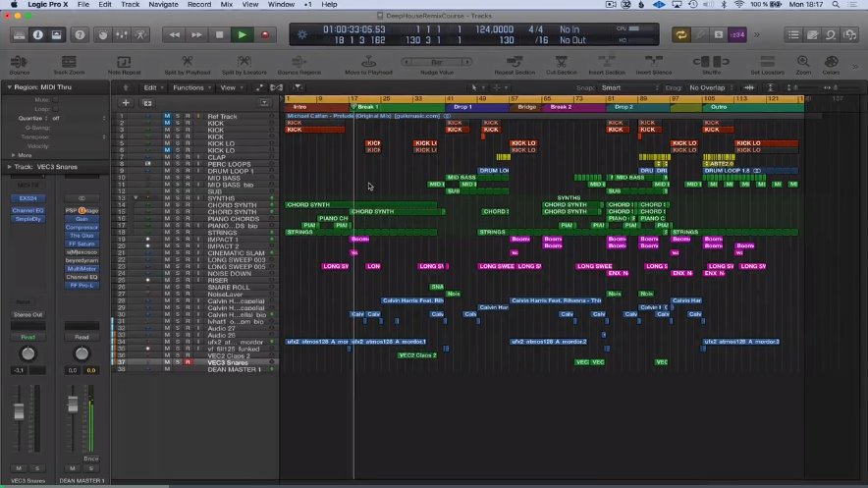Click the Zoom magnifier toolbar icon
The image size is (868, 488).
pyautogui.click(x=803, y=62)
